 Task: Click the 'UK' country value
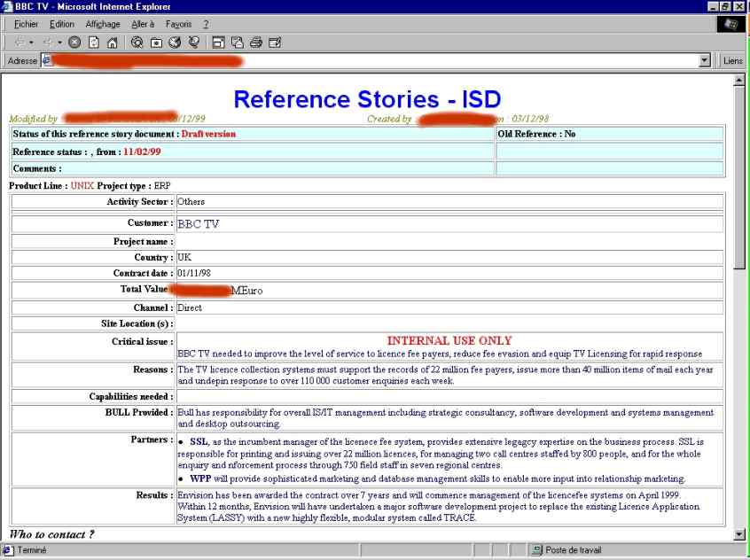pos(184,257)
